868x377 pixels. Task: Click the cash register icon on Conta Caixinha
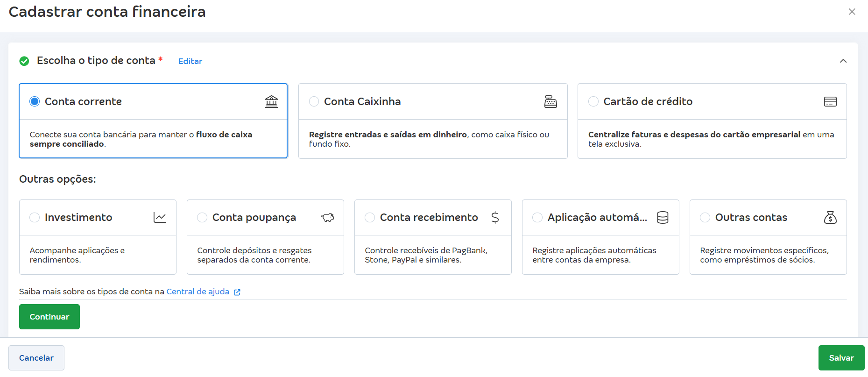click(550, 101)
